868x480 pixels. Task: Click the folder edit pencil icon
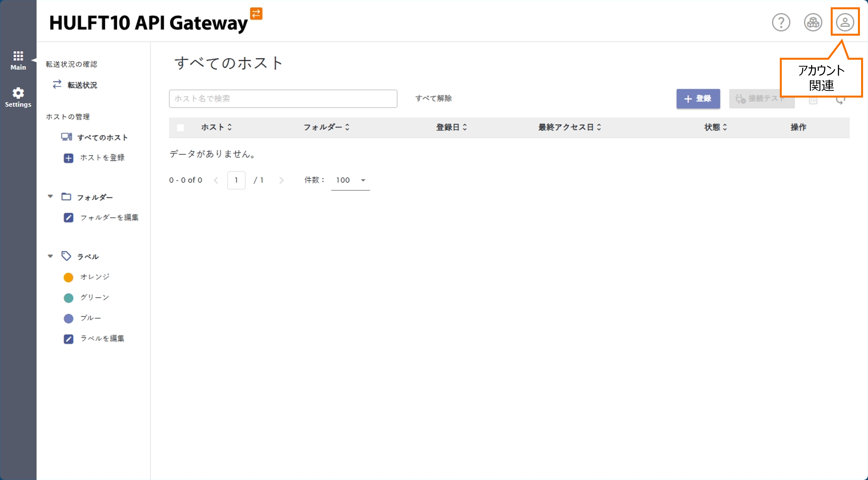[x=68, y=217]
